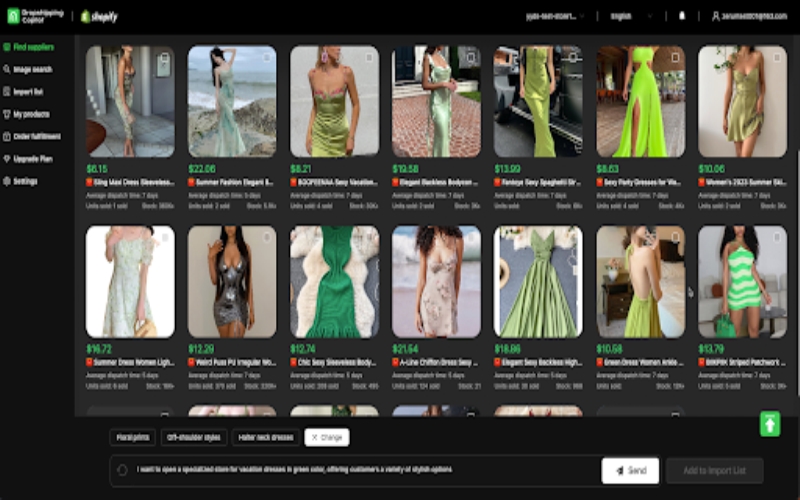Click the Change suggestions button
The height and width of the screenshot is (500, 800).
tap(327, 437)
